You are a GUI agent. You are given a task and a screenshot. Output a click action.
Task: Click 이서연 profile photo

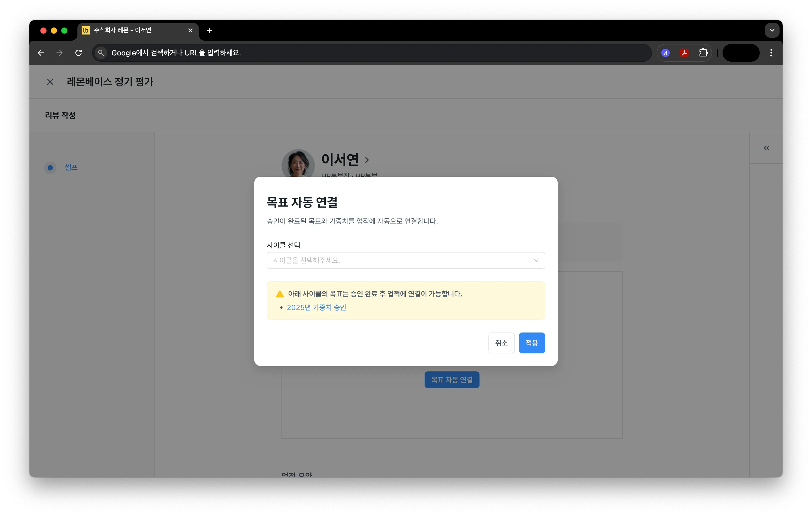click(x=298, y=163)
